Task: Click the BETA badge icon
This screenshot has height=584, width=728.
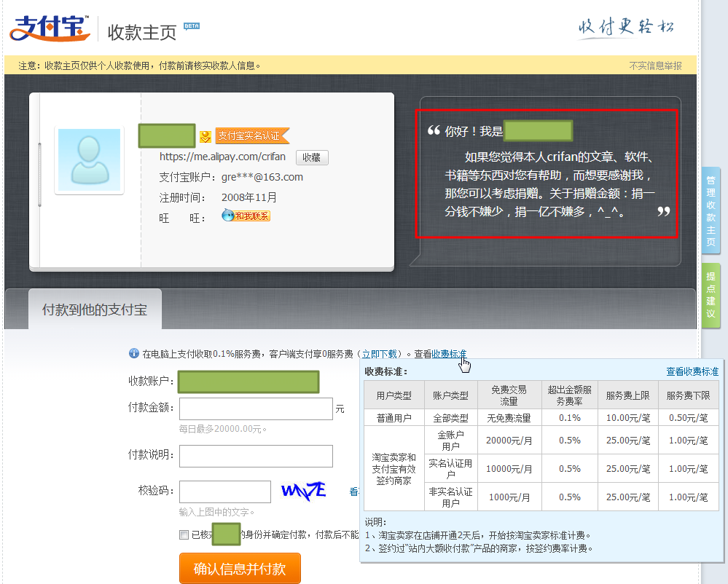Action: tap(191, 26)
